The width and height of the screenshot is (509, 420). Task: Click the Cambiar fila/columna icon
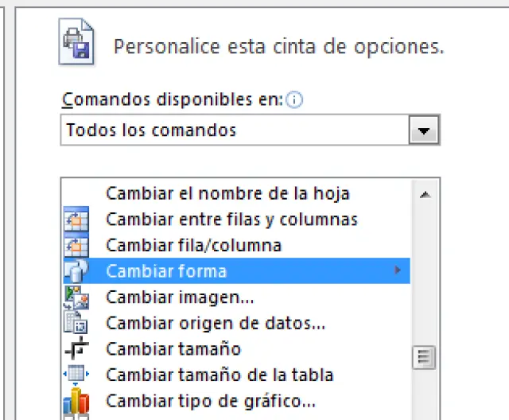(x=76, y=245)
